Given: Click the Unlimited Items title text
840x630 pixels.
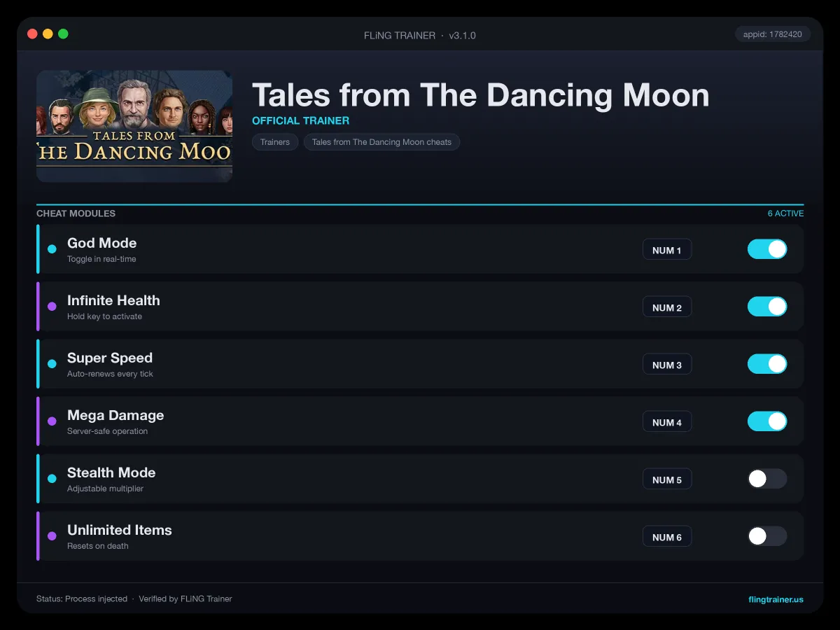Looking at the screenshot, I should click(120, 530).
